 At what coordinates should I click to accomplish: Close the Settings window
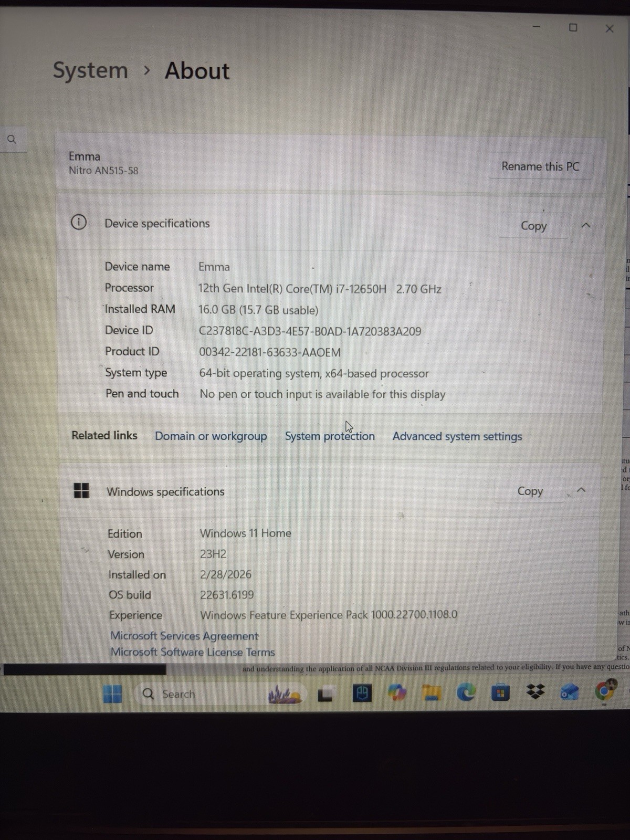point(610,29)
